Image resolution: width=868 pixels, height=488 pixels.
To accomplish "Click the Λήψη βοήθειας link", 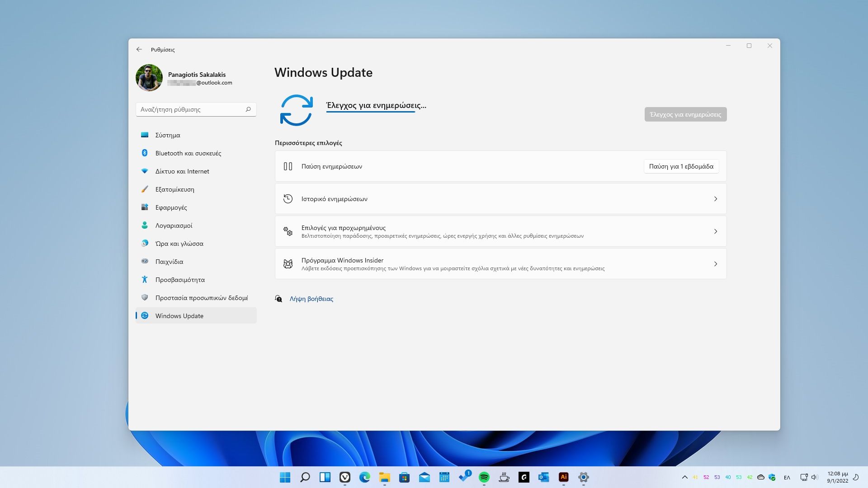I will pyautogui.click(x=311, y=299).
